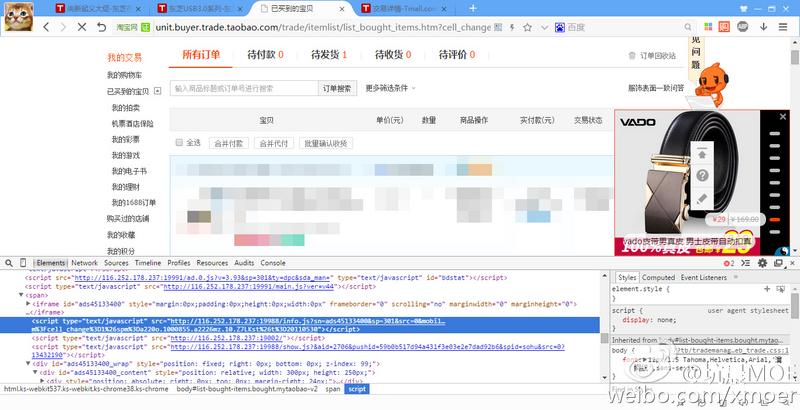Click the DevTools error count indicator

tap(729, 263)
